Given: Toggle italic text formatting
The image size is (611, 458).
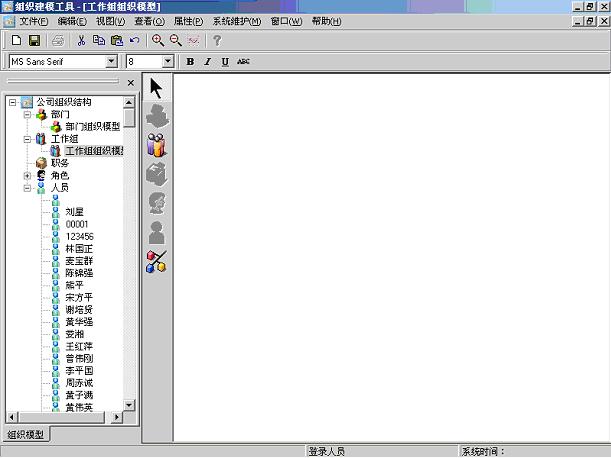Looking at the screenshot, I should point(207,62).
